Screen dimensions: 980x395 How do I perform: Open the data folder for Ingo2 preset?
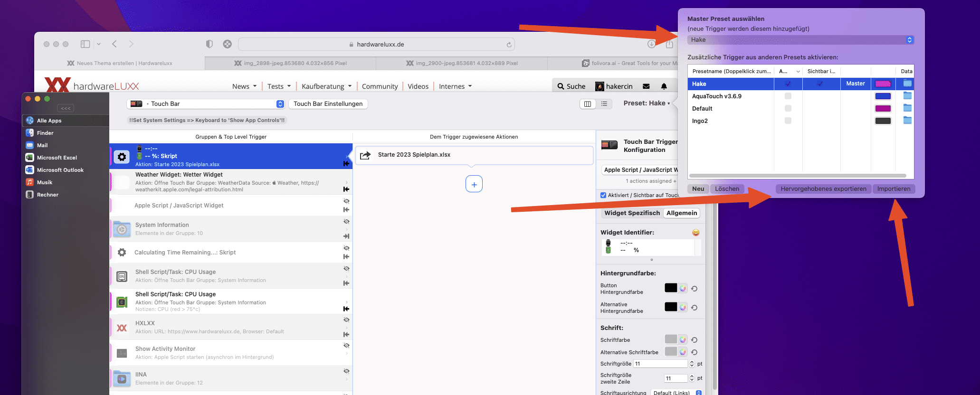point(907,121)
